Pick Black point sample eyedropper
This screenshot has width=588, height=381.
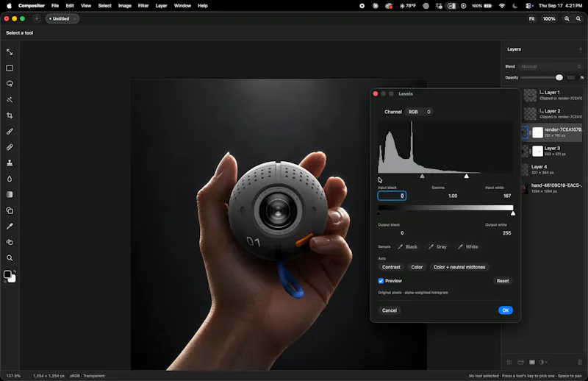tap(408, 246)
